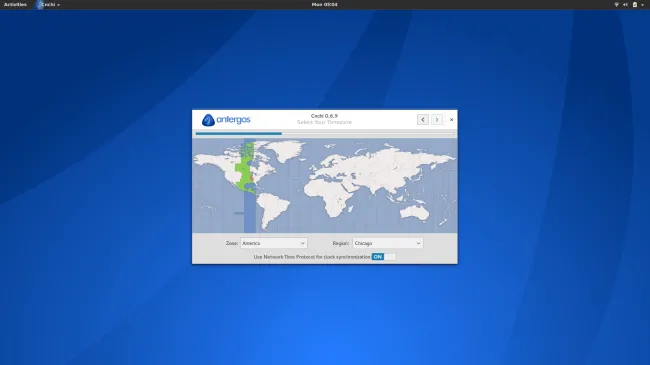Click the red location pin on map
The image size is (650, 365).
tap(252, 178)
